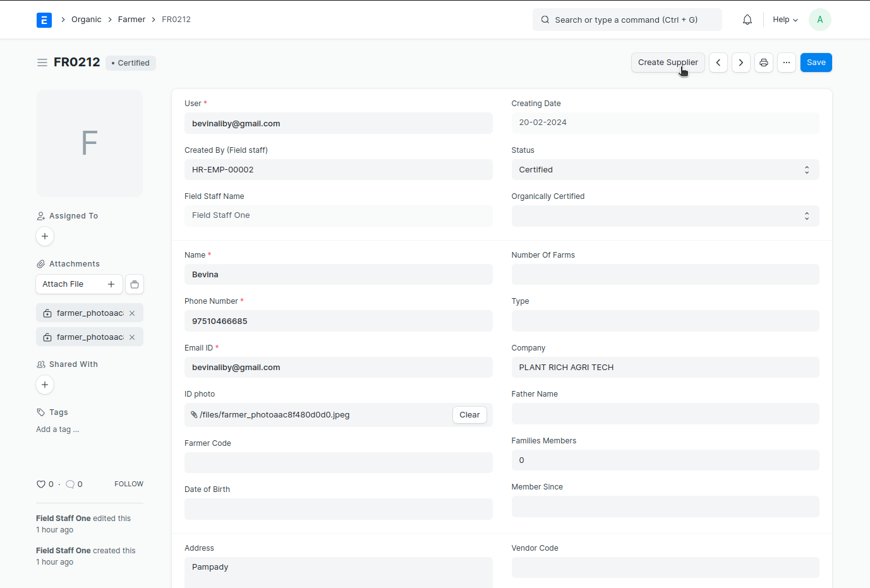Click FOLLOW to follow this document

coord(129,484)
